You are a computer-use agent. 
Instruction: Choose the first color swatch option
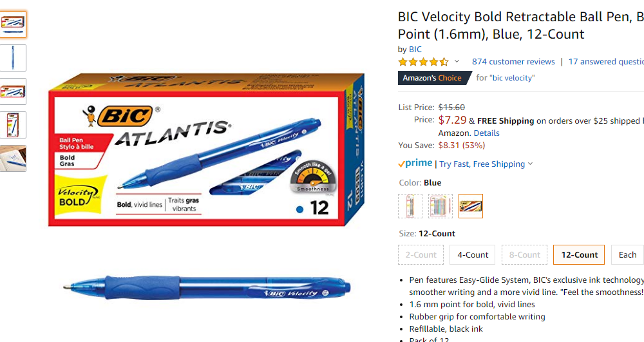tap(410, 206)
